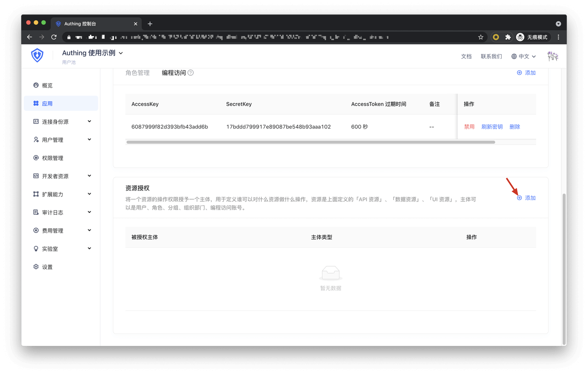Open Chrome extensions puzzle icon

(x=508, y=37)
